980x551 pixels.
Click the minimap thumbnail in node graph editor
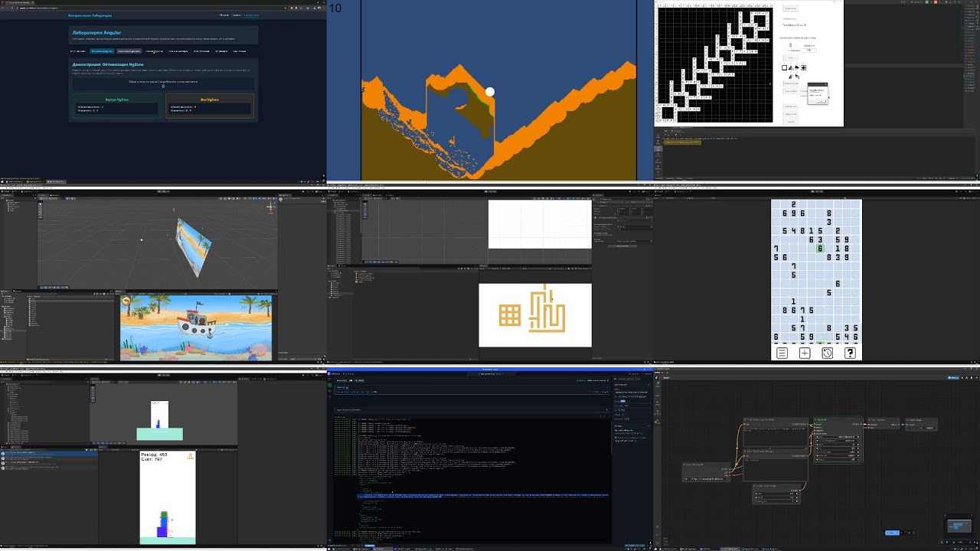pyautogui.click(x=959, y=526)
